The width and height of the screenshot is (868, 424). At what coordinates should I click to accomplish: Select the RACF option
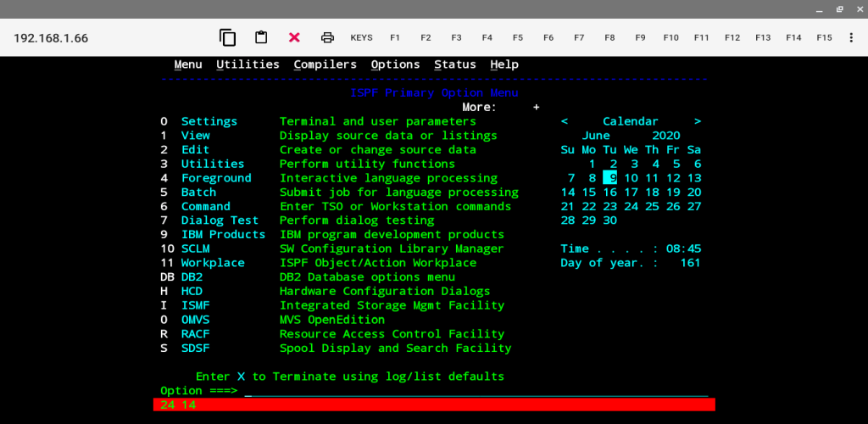coord(196,334)
